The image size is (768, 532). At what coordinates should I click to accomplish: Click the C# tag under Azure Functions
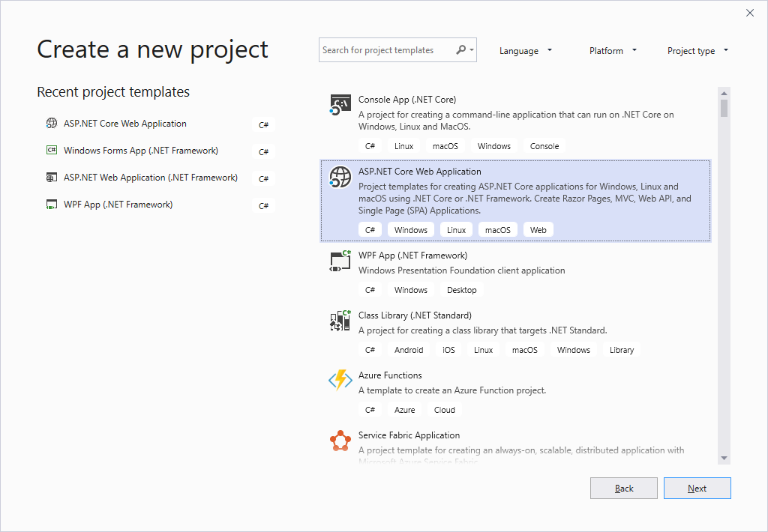pyautogui.click(x=370, y=410)
